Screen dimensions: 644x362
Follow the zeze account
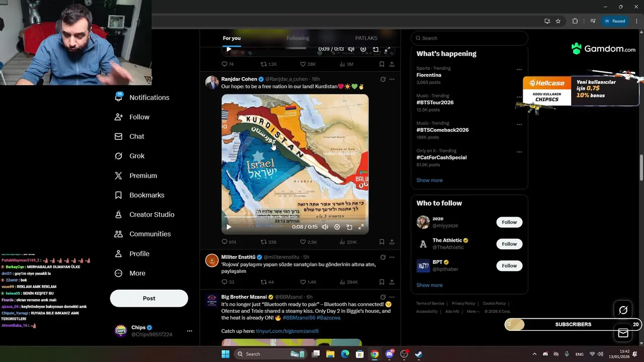click(x=509, y=222)
